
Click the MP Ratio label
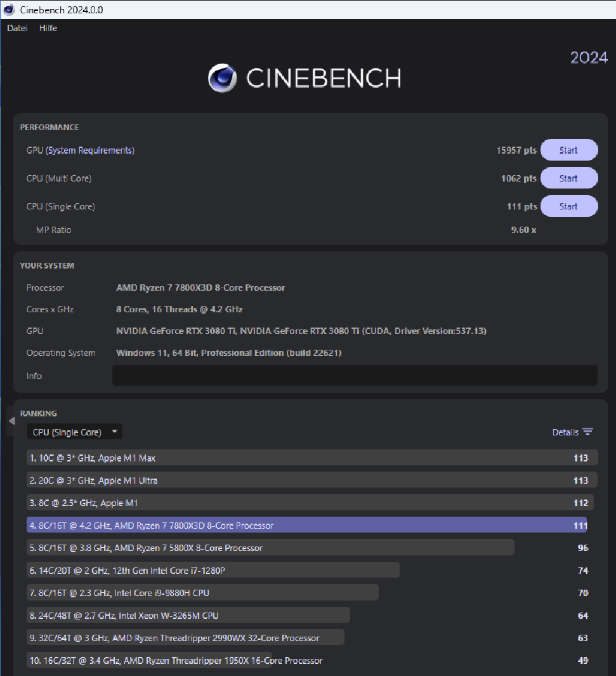click(53, 230)
